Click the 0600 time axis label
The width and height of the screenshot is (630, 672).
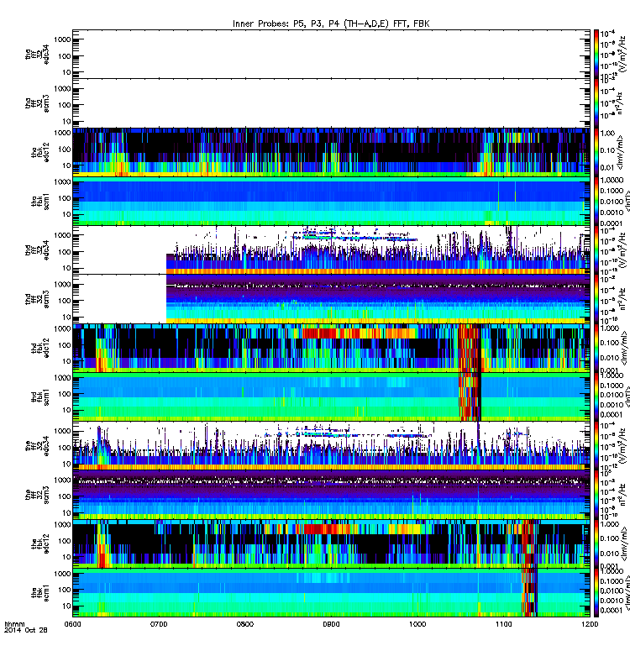tap(72, 624)
